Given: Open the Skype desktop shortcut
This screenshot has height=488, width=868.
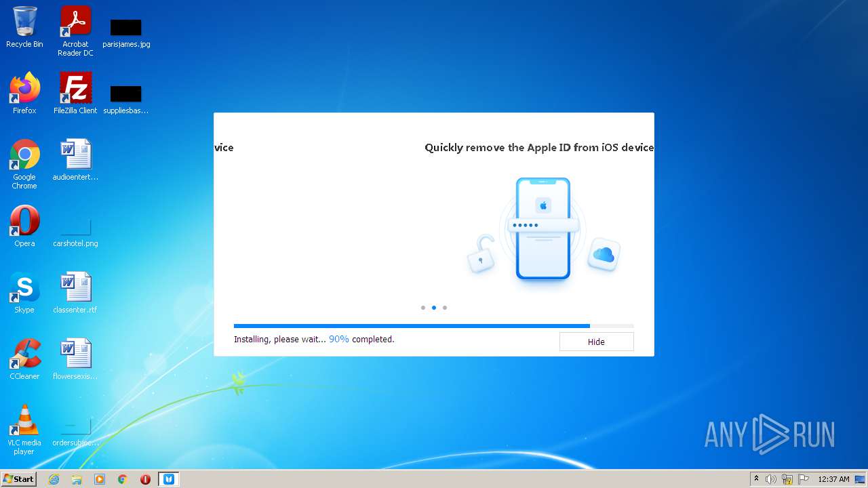Looking at the screenshot, I should click(24, 293).
